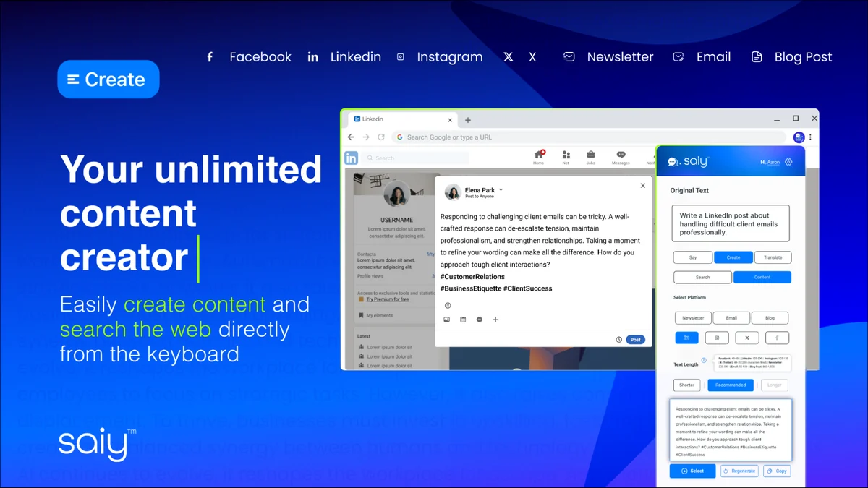Screen dimensions: 868x488
Task: Click the Email icon in the top banner
Action: pyautogui.click(x=678, y=57)
